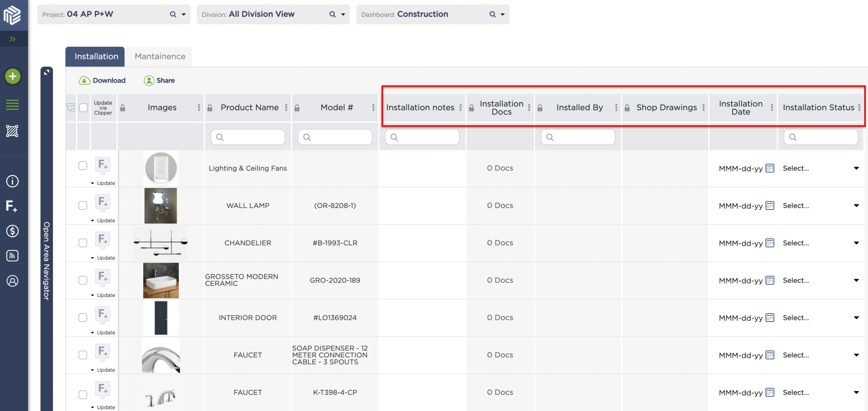This screenshot has height=411, width=868.
Task: Click the Clipper icon in CHANDELIER row
Action: tap(103, 239)
